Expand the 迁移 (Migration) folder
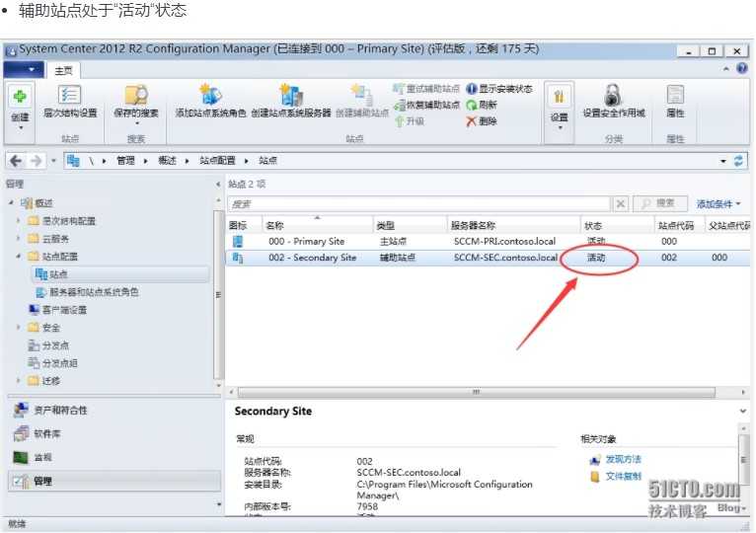756x533 pixels. coord(19,381)
